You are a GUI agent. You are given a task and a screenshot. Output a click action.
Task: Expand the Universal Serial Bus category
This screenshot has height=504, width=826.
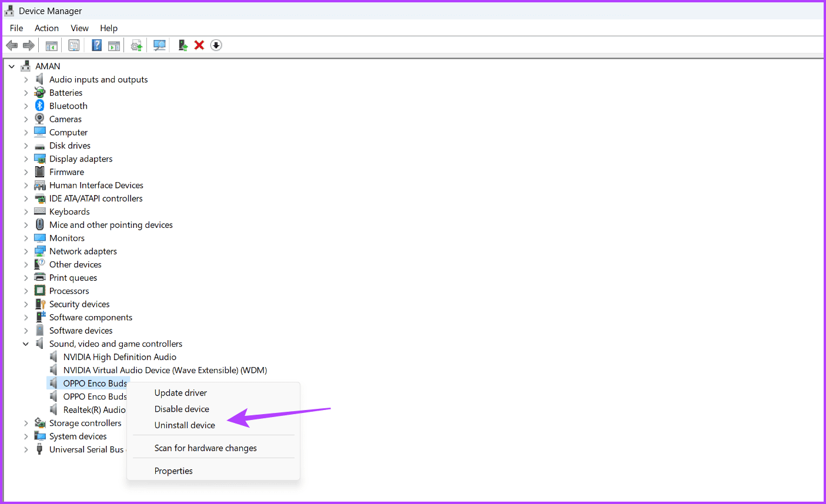click(x=26, y=449)
